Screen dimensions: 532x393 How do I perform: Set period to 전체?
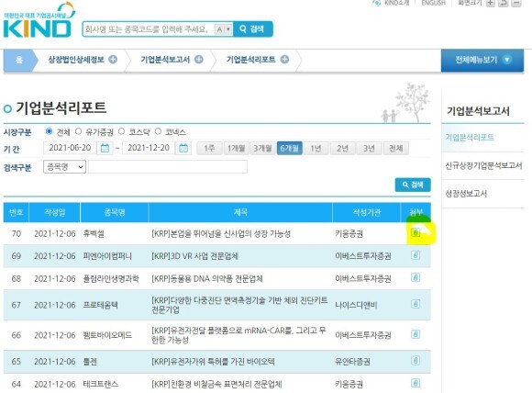396,148
